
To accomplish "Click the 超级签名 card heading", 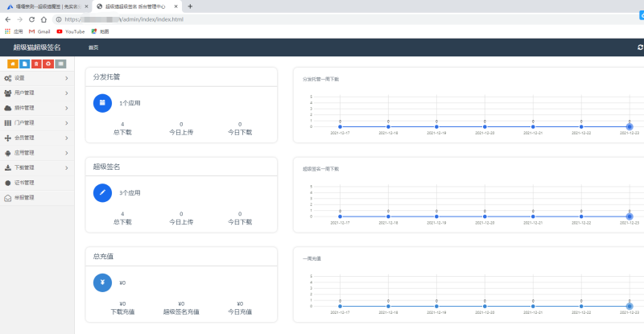I will click(106, 167).
